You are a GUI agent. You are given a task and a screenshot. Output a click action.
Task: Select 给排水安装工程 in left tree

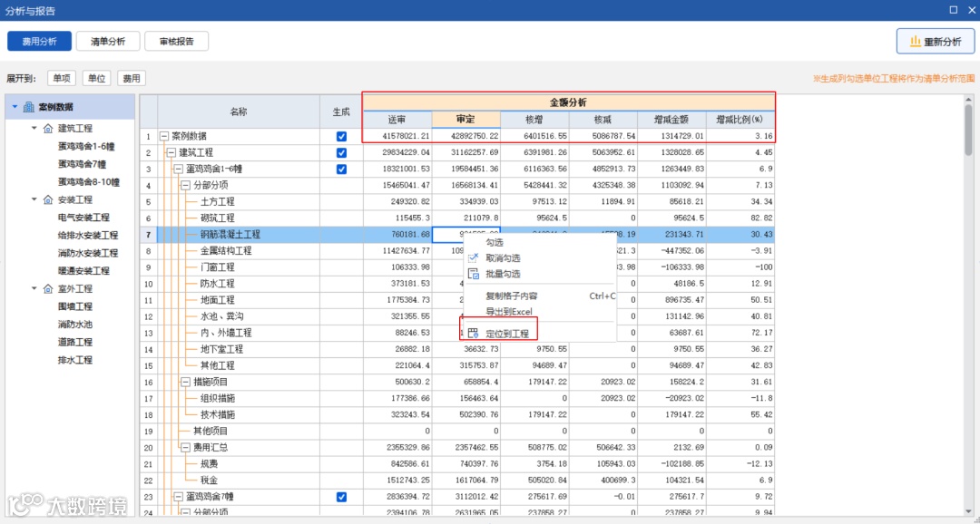pyautogui.click(x=87, y=235)
